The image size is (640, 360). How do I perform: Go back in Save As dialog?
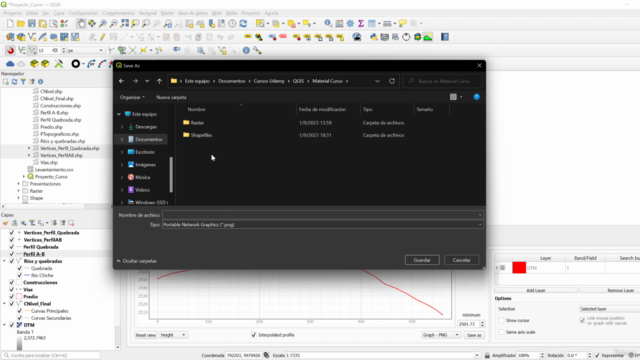(x=121, y=81)
